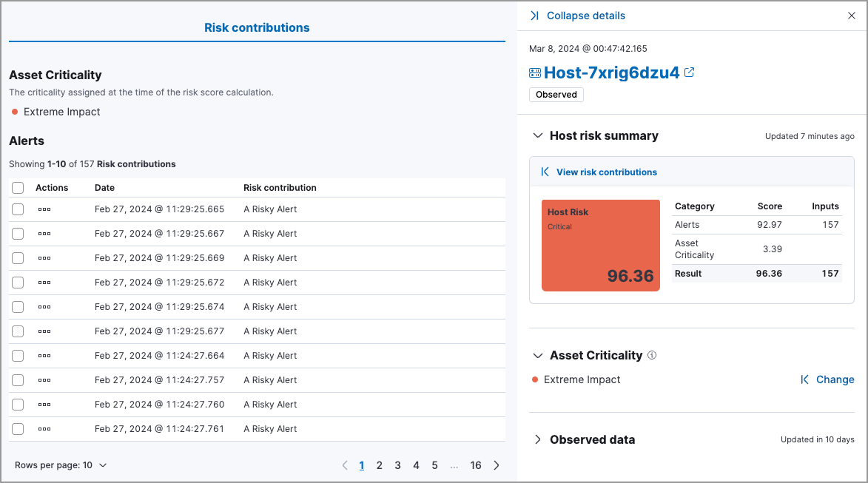Expand the Observed data section

tap(536, 439)
